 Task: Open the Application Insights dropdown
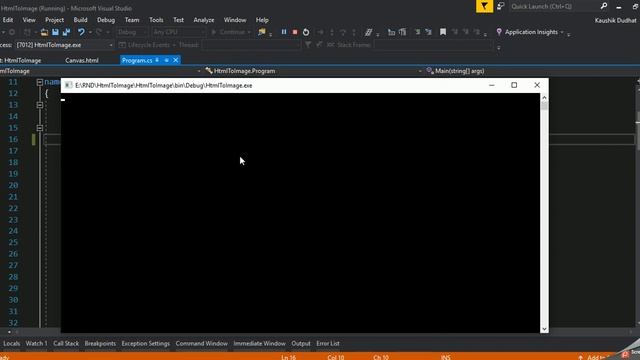pyautogui.click(x=562, y=32)
